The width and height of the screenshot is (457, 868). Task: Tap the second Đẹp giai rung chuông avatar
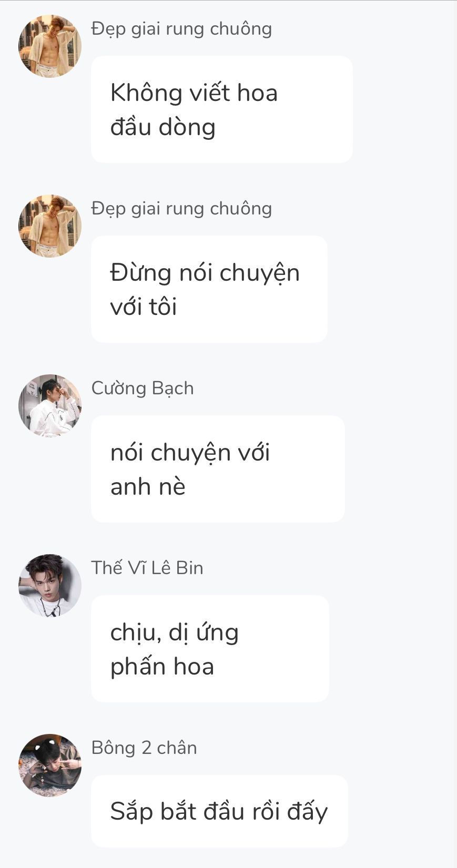[50, 226]
